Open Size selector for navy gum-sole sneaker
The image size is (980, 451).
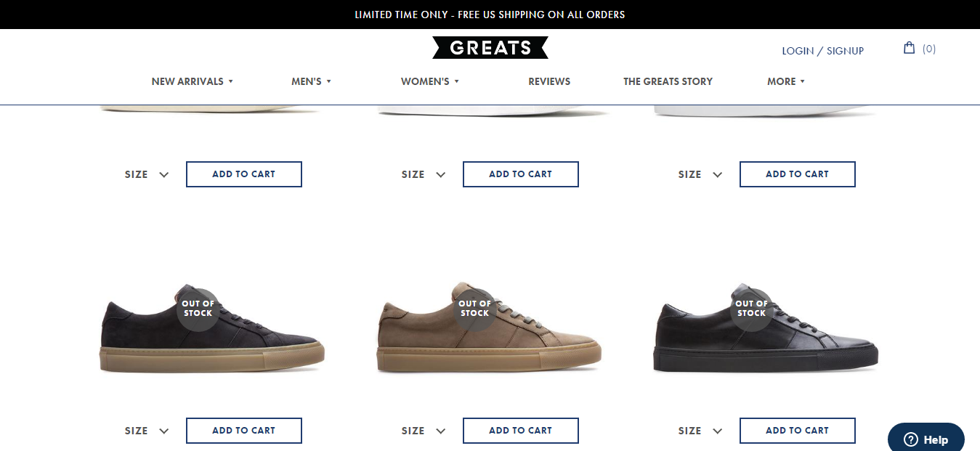click(x=146, y=431)
